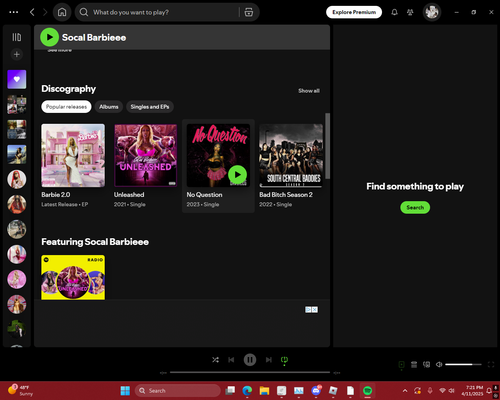Image resolution: width=500 pixels, height=400 pixels.
Task: Close the ad via AdChoices X icon
Action: click(315, 310)
